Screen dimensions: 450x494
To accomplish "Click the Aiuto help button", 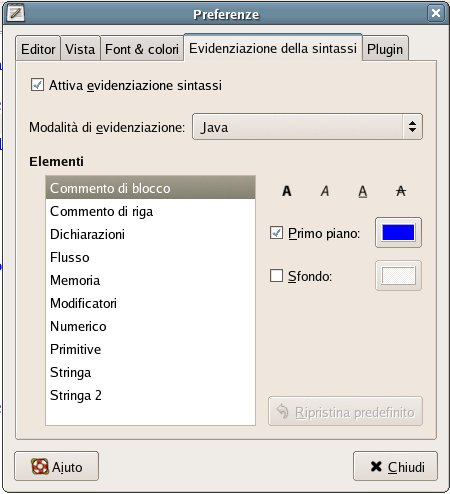I will (x=57, y=466).
